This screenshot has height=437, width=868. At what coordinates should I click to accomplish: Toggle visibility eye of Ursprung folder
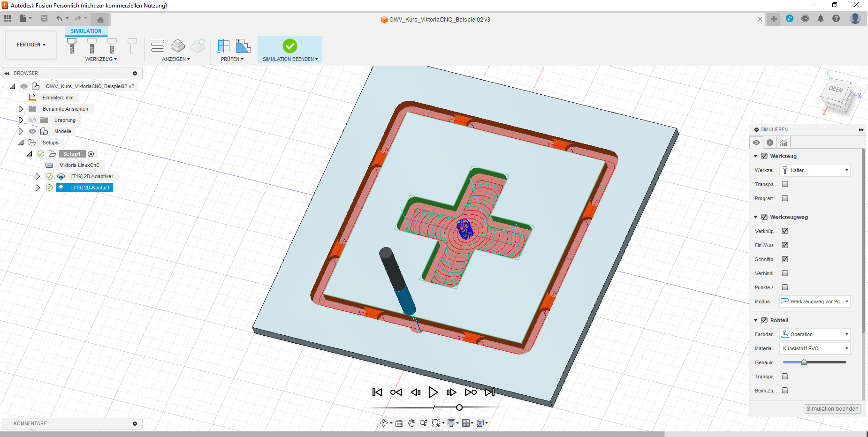(x=32, y=120)
